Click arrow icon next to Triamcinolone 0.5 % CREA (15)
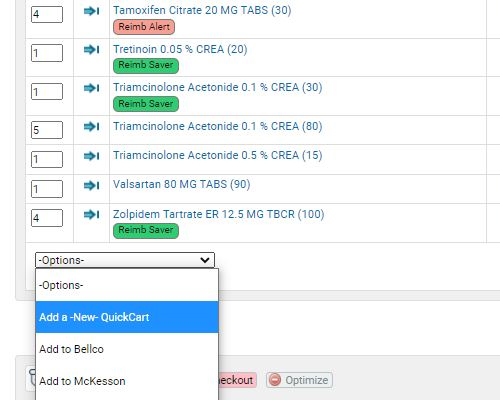 point(91,156)
